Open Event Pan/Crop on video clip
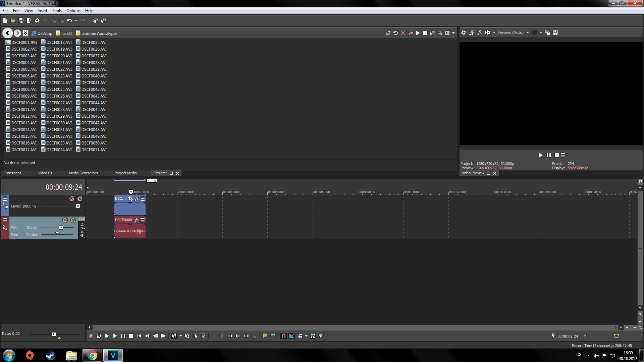 pos(130,199)
